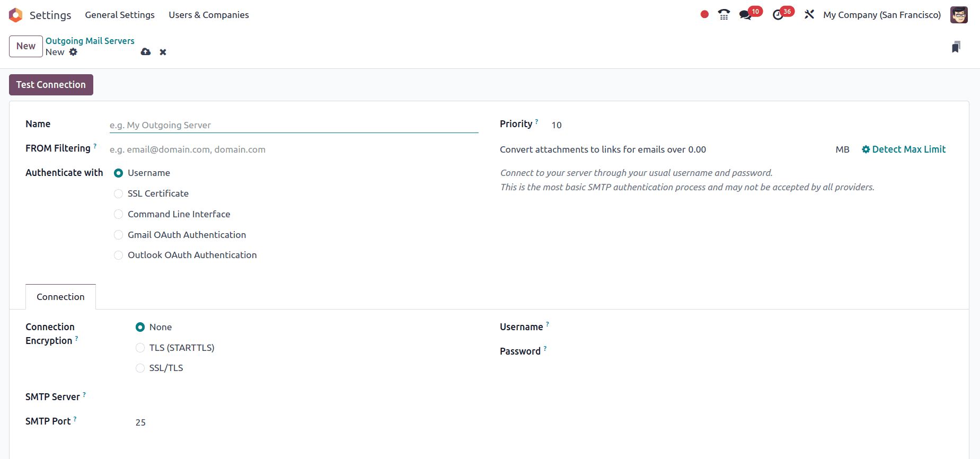The height and width of the screenshot is (459, 980).
Task: Select SSL Certificate authentication
Action: pos(119,193)
